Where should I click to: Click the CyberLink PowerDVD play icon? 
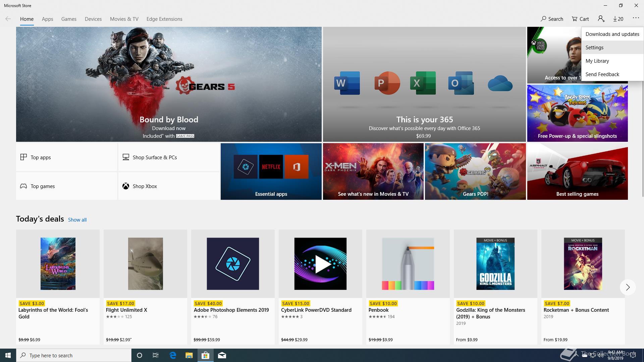[320, 264]
